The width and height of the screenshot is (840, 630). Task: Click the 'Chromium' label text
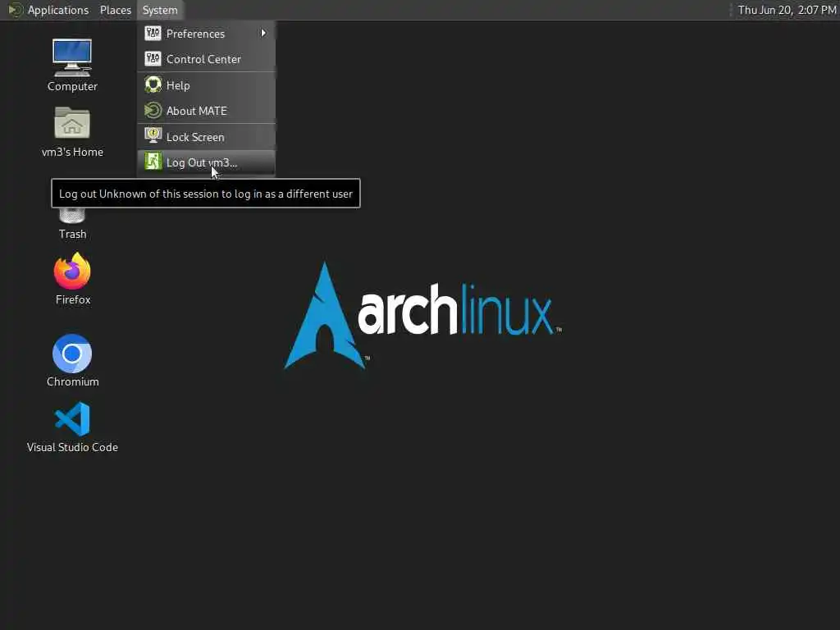tap(72, 381)
